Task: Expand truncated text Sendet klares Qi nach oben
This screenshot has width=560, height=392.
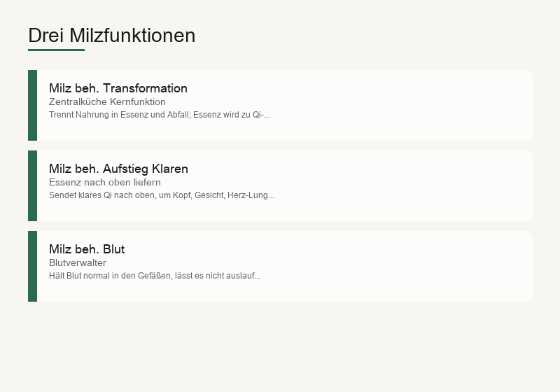Action: [x=162, y=195]
